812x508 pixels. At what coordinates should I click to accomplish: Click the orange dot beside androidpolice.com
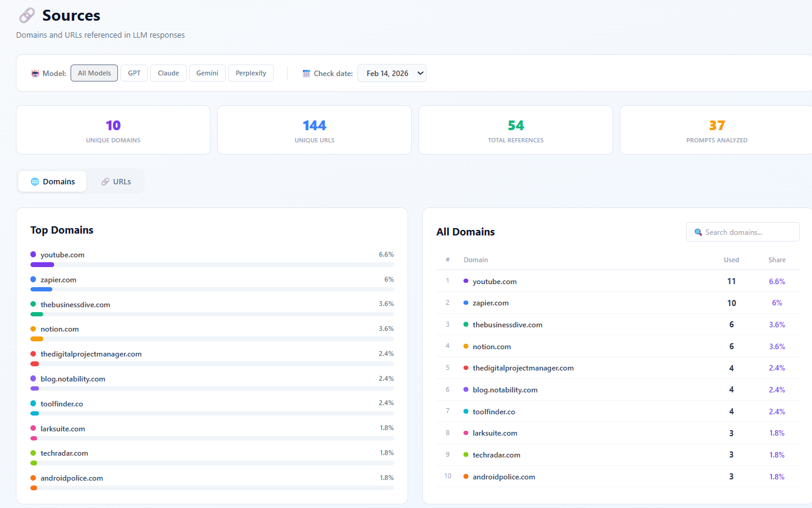tap(34, 479)
